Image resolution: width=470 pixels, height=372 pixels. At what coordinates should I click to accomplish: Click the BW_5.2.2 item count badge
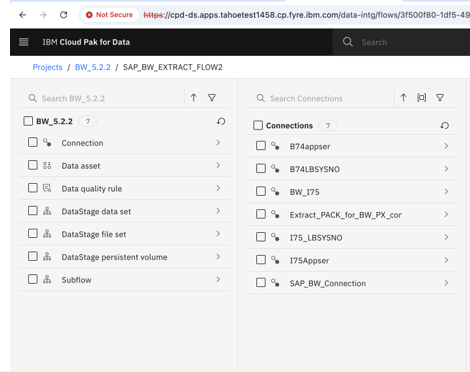88,121
